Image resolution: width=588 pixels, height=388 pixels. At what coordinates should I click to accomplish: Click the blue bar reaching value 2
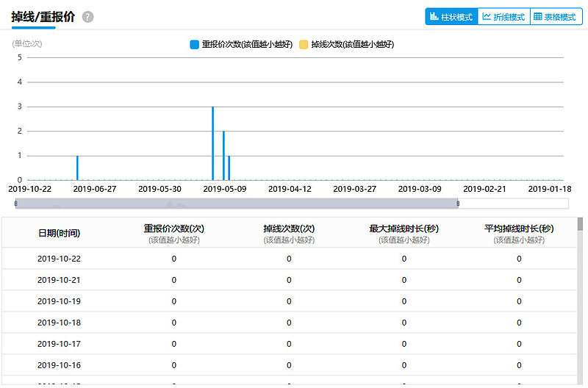click(223, 156)
